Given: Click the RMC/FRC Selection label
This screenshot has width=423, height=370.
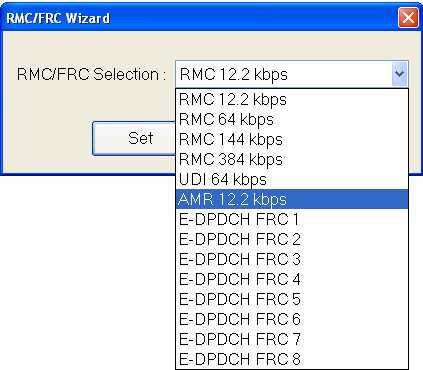Looking at the screenshot, I should click(x=92, y=74).
